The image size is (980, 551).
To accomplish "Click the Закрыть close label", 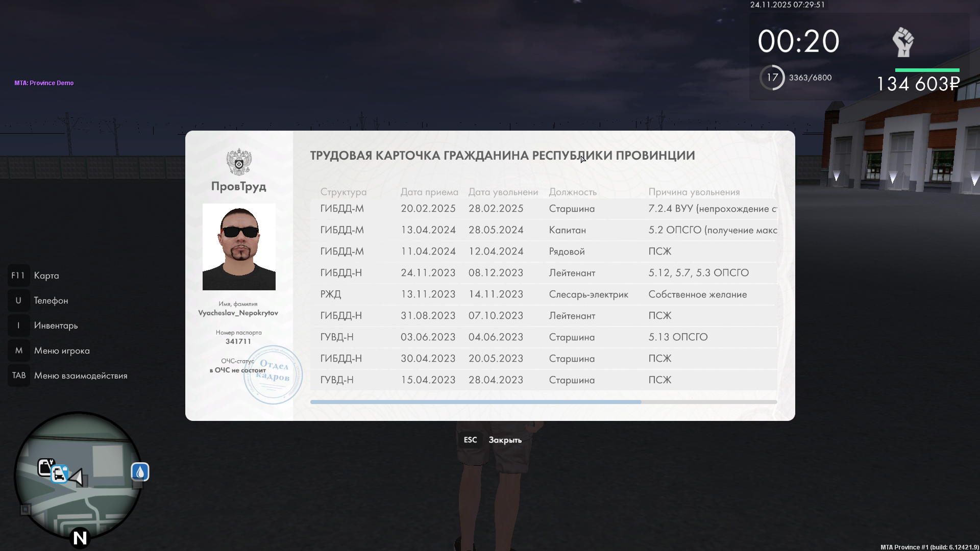I will 505,440.
